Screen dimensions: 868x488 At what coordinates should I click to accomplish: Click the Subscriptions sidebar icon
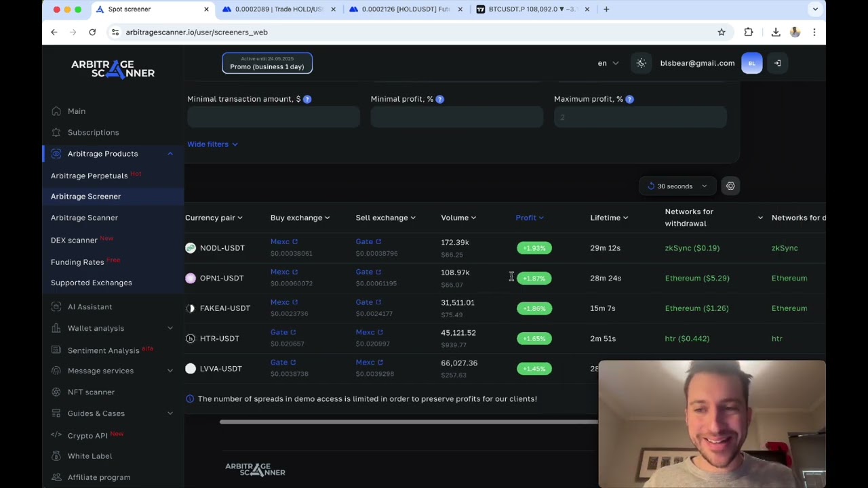pos(56,132)
